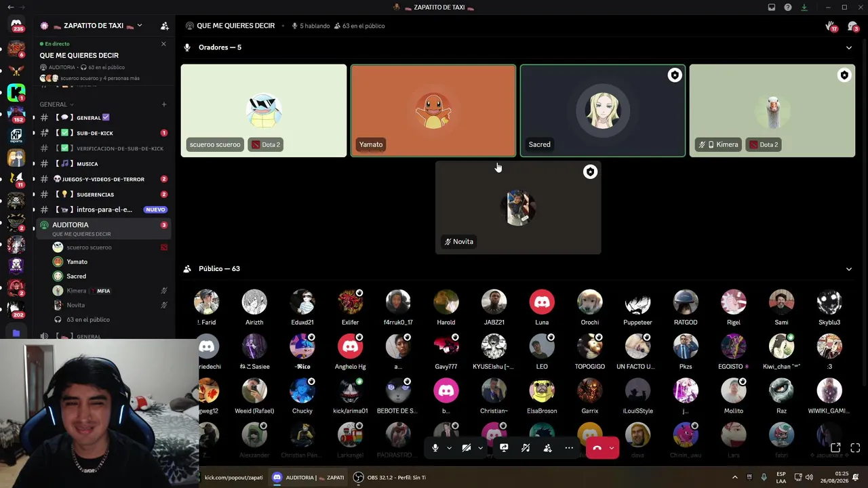Click moderator shield badge on Novita tile
Viewport: 868px width, 488px height.
(590, 172)
